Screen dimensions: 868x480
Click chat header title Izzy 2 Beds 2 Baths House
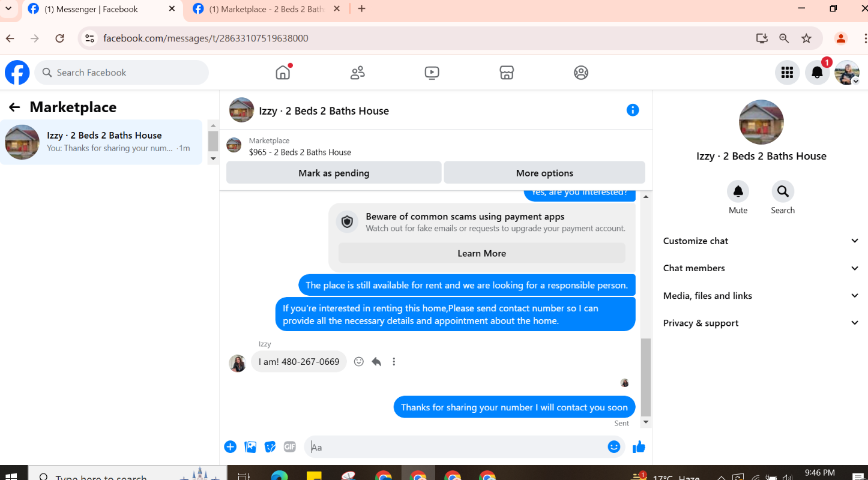point(324,111)
